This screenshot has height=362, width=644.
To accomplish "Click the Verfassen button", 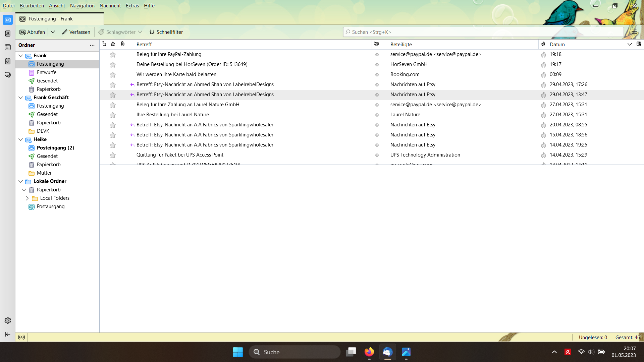I will click(x=76, y=32).
